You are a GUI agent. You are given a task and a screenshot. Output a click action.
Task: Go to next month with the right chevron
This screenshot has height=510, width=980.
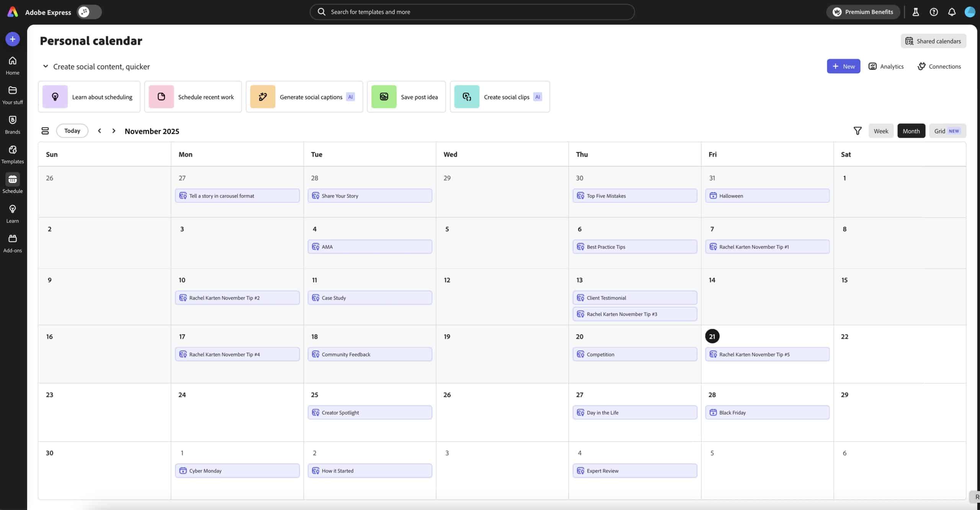(x=114, y=130)
